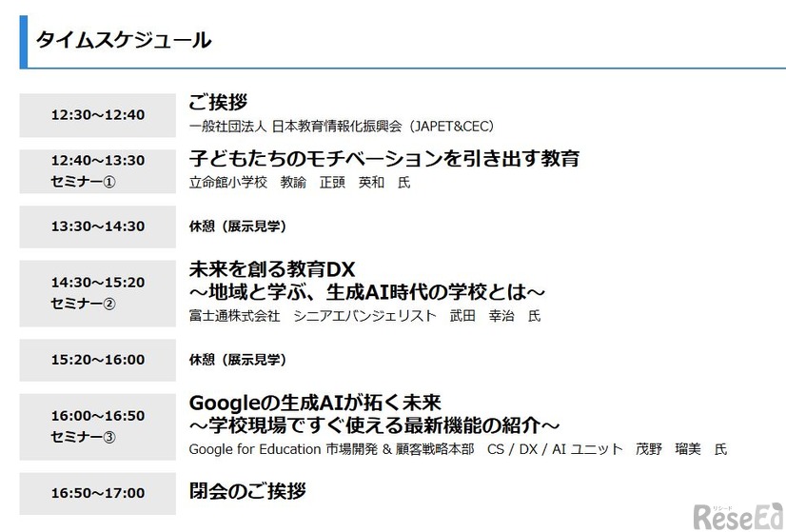Click the 12:40～13:30 セミナー① time cell
This screenshot has height=532, width=786.
(98, 171)
